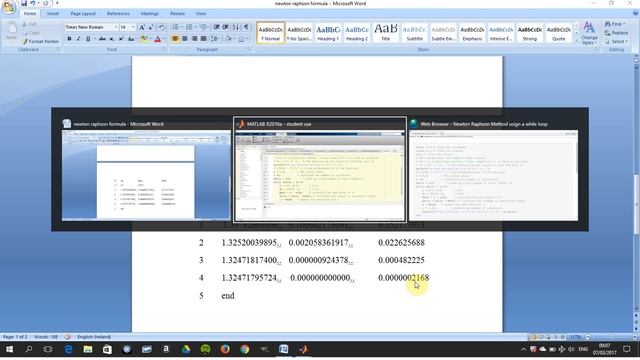640x360 pixels.
Task: Open the Select dropdown in Editing
Action: click(x=616, y=42)
